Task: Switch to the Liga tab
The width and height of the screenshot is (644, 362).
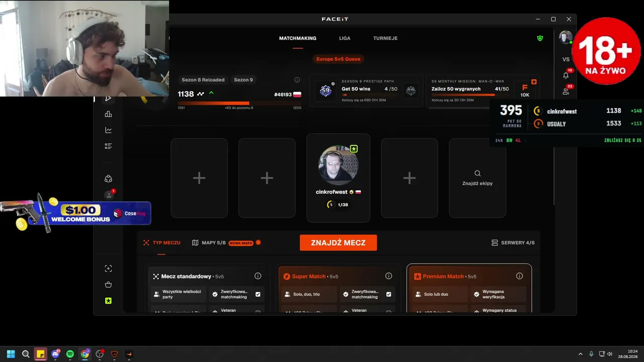Action: tap(345, 38)
